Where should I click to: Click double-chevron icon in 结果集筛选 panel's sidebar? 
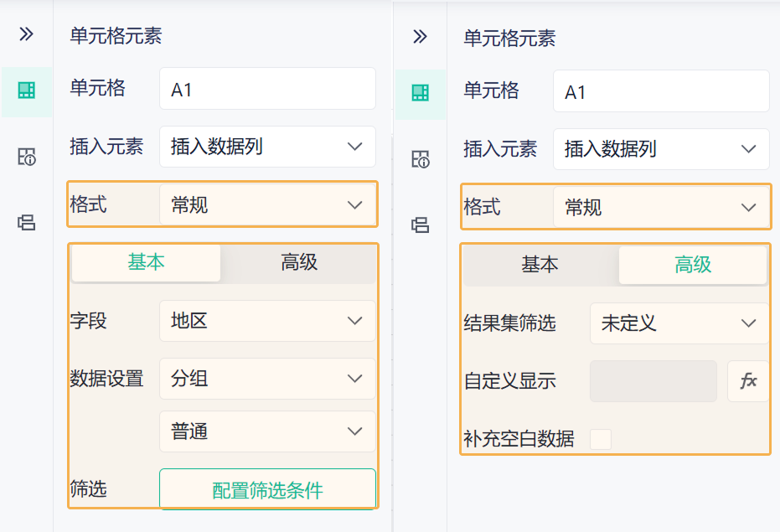421,36
